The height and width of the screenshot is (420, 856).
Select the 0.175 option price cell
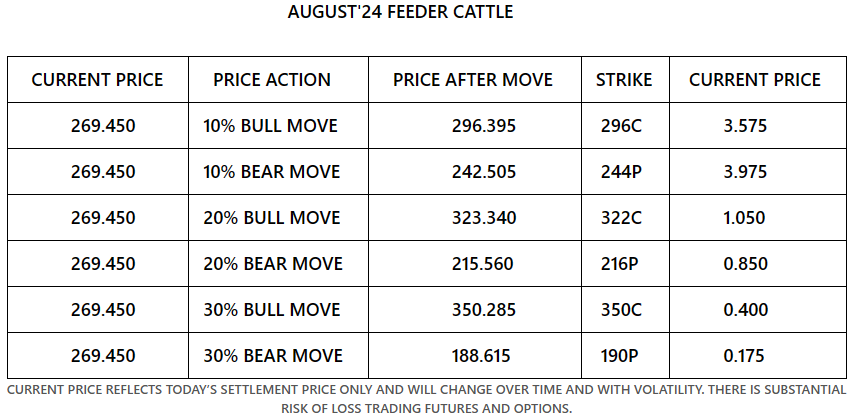coord(754,356)
